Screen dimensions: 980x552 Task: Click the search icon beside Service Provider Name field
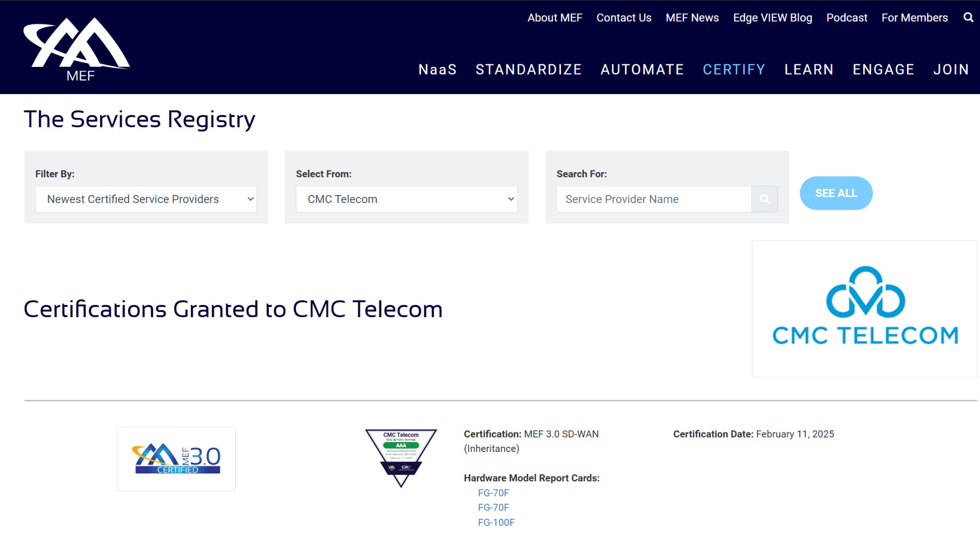[764, 199]
